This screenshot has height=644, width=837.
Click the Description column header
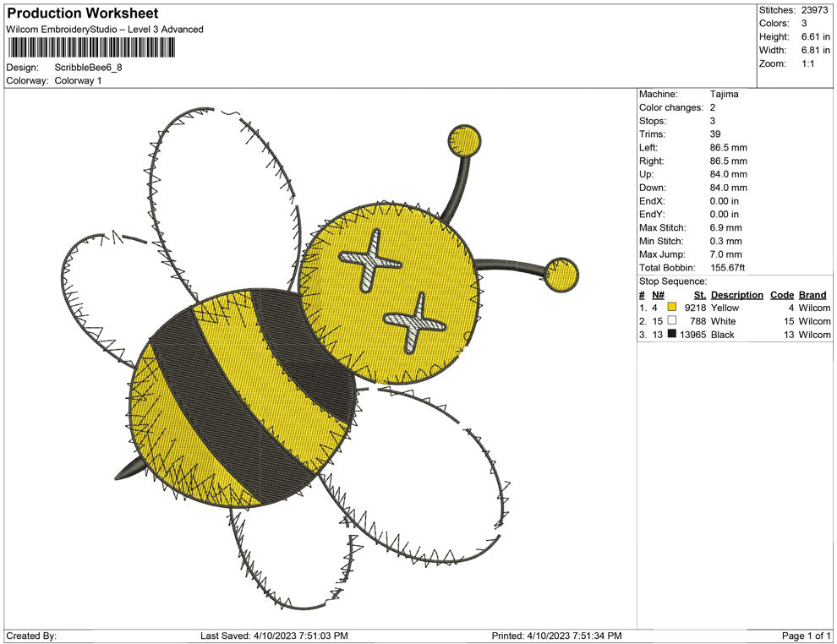736,294
